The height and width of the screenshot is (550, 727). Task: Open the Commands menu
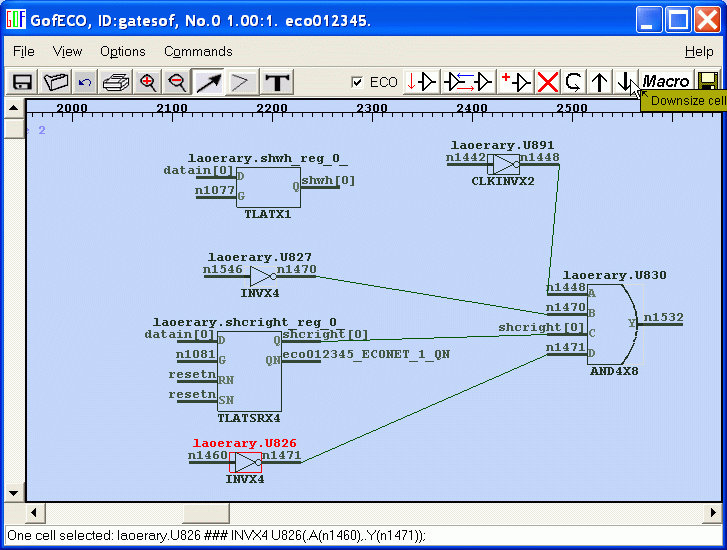198,51
